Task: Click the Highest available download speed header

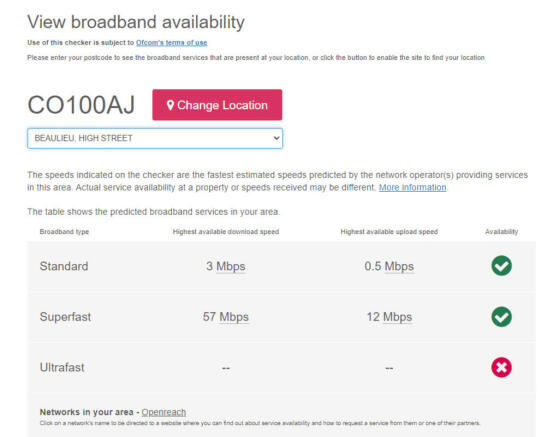Action: point(226,232)
